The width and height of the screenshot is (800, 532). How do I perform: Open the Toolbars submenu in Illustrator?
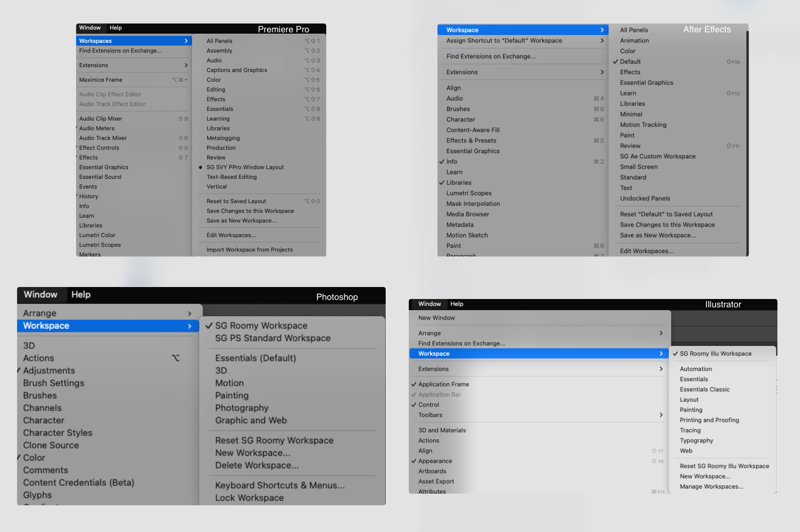430,415
